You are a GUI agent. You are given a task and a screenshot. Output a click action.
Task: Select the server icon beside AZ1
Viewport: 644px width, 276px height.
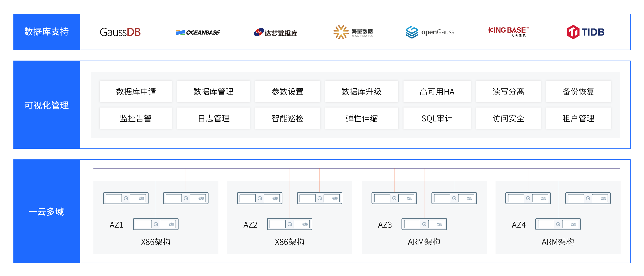point(156,224)
